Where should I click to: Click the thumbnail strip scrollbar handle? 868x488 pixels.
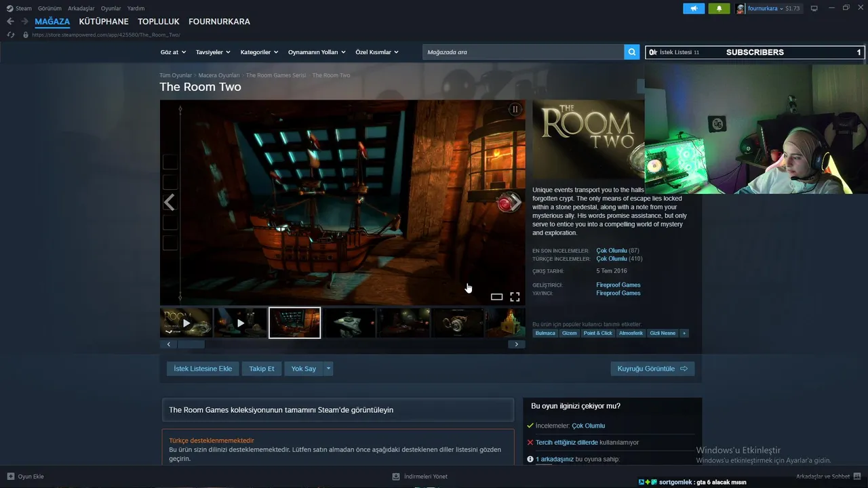coord(191,344)
